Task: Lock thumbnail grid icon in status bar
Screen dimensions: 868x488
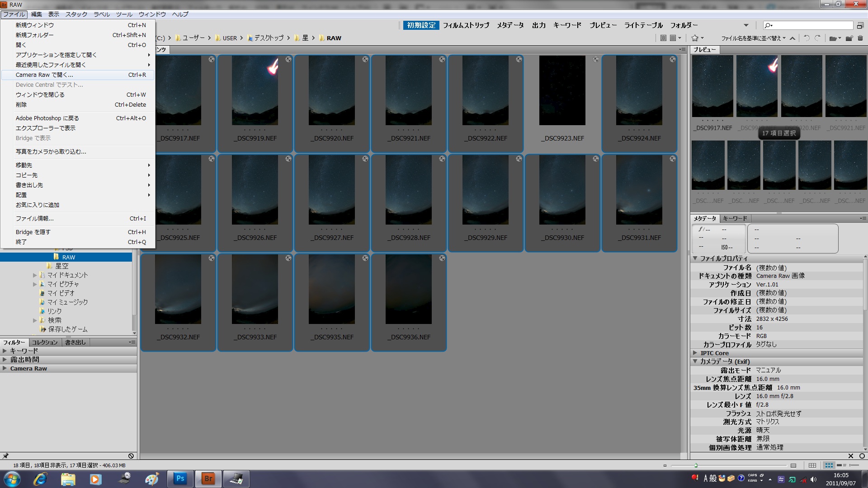Action: (x=812, y=465)
